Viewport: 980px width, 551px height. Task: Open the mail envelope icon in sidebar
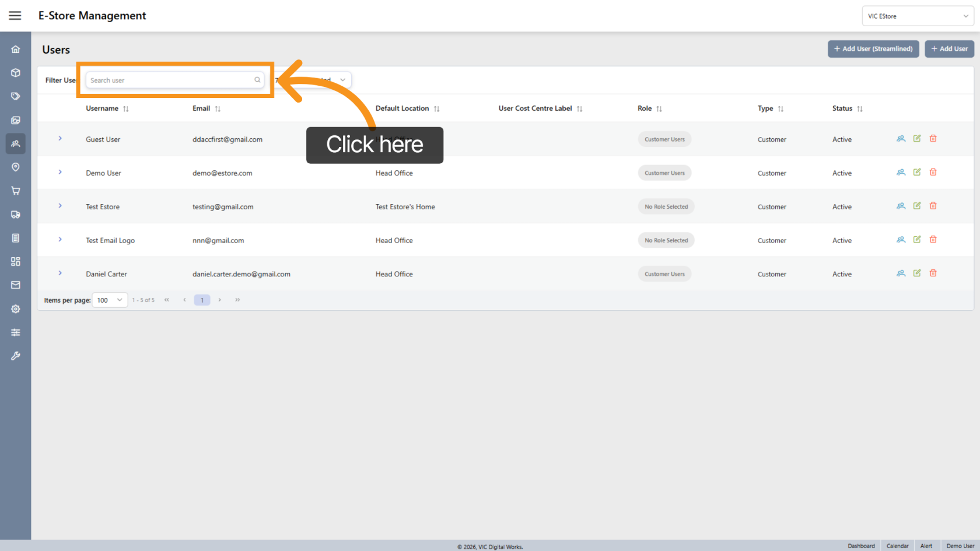click(15, 285)
